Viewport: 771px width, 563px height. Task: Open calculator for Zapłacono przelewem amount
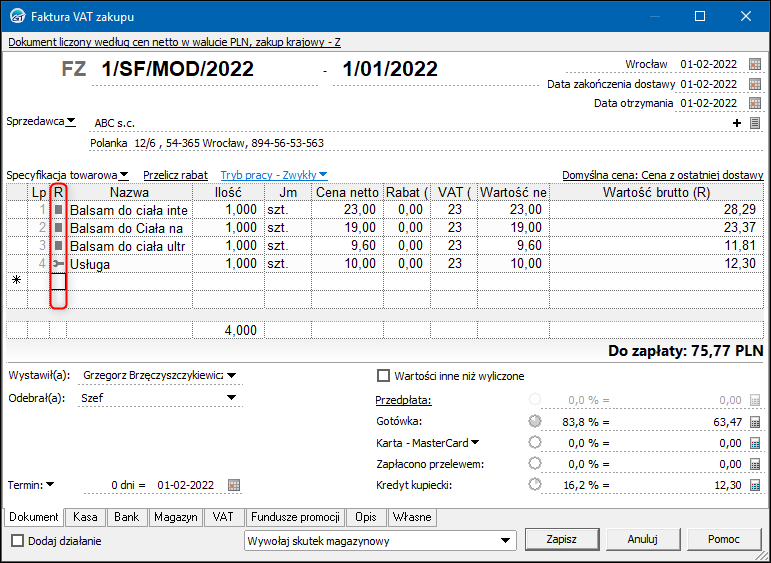[755, 464]
